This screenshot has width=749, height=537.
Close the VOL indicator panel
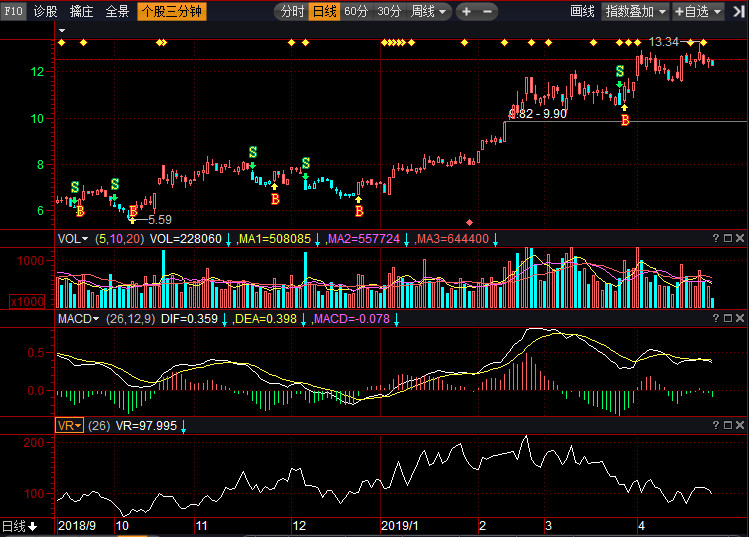pyautogui.click(x=741, y=239)
